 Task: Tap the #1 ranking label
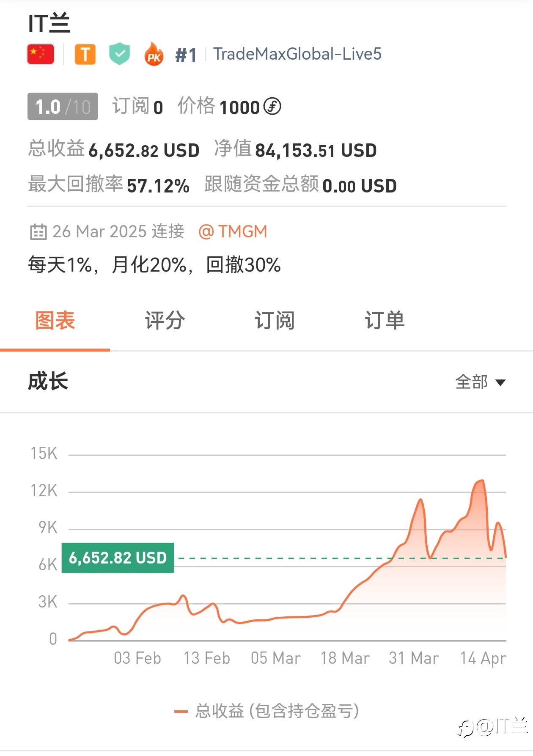[186, 55]
